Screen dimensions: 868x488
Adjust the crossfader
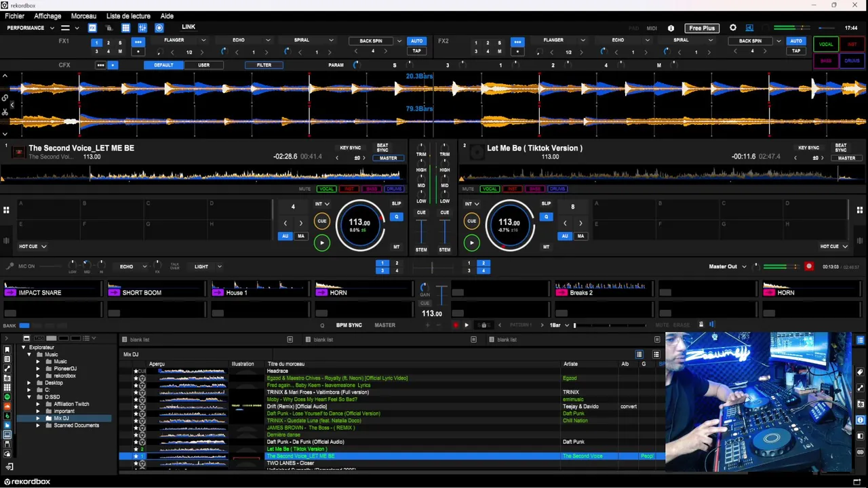(432, 267)
